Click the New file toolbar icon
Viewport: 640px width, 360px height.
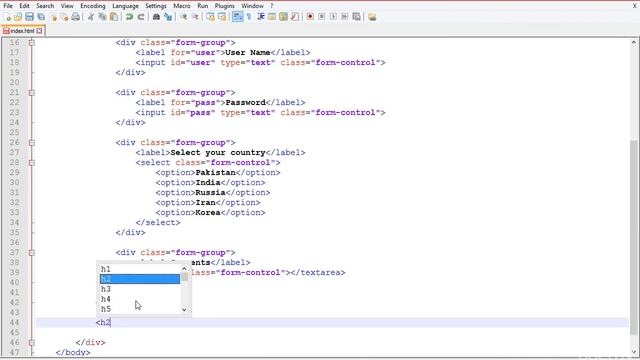tap(7, 17)
